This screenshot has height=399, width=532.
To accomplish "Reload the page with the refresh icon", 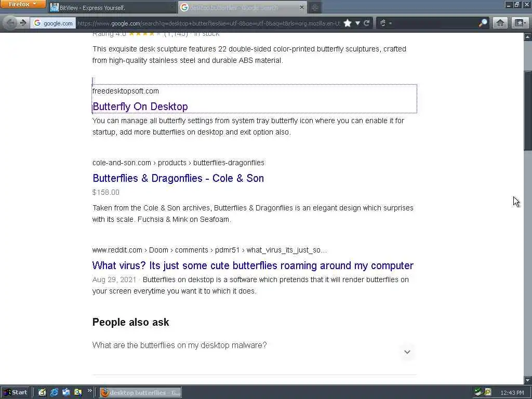I will coord(366,23).
